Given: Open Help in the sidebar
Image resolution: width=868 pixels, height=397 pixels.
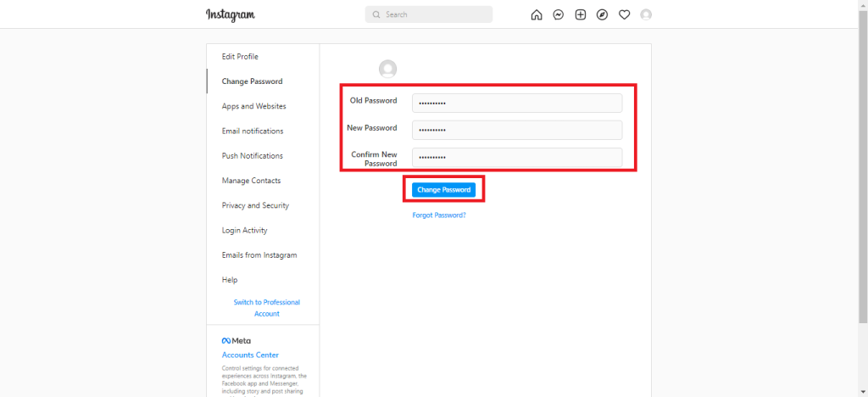Looking at the screenshot, I should pyautogui.click(x=230, y=280).
